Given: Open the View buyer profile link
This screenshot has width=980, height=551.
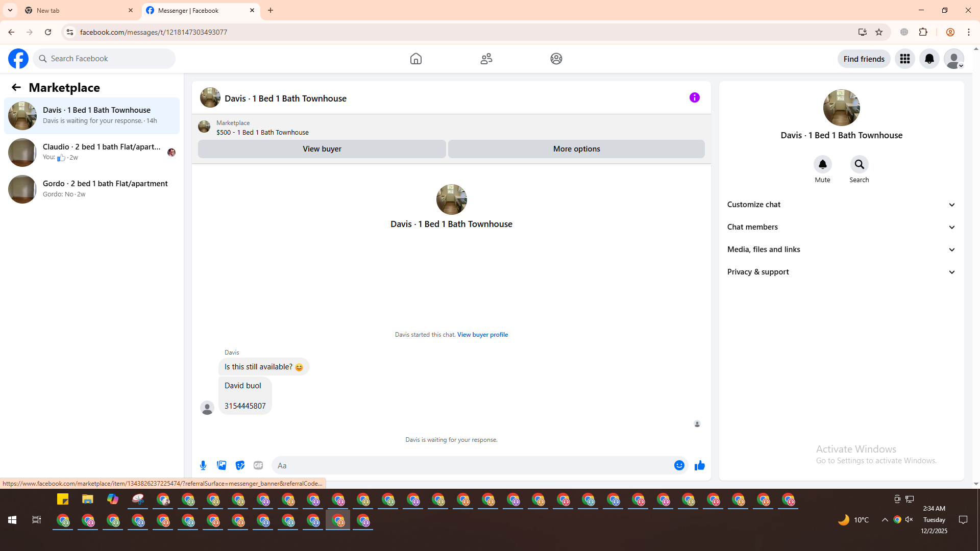Looking at the screenshot, I should 482,335.
